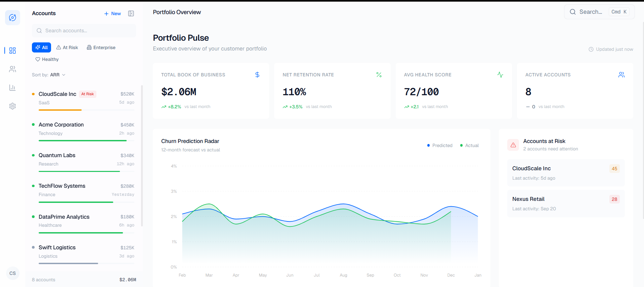Select Quantum Labs in accounts list
Screen dimensions: 644x287
tap(83, 163)
